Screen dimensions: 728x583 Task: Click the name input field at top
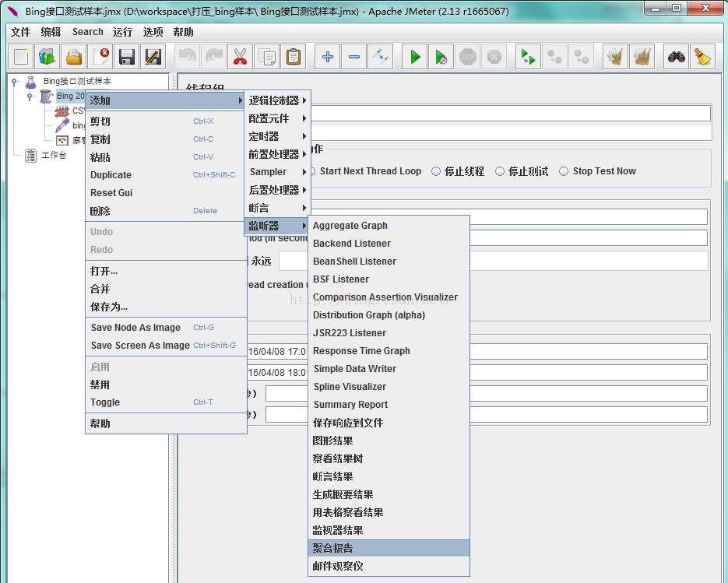click(x=511, y=114)
